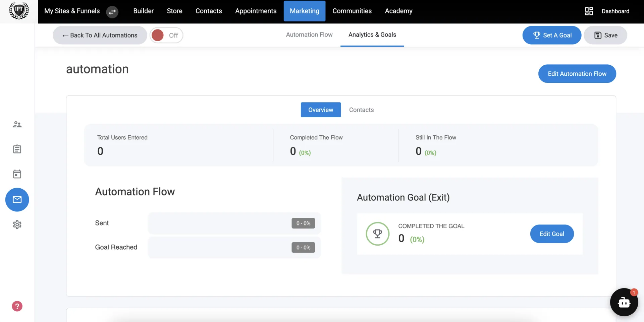Open the Store menu
This screenshot has width=644, height=322.
pyautogui.click(x=175, y=11)
